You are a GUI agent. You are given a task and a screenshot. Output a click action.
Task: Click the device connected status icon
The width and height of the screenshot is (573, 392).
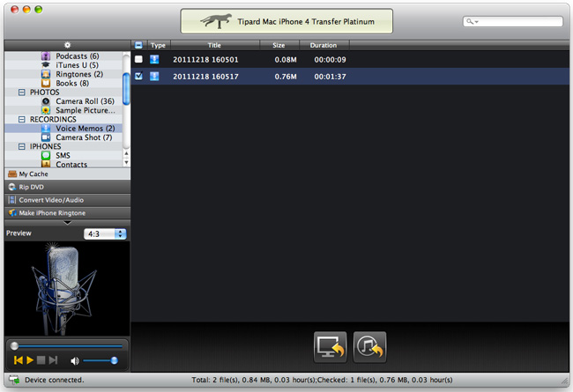(x=14, y=380)
